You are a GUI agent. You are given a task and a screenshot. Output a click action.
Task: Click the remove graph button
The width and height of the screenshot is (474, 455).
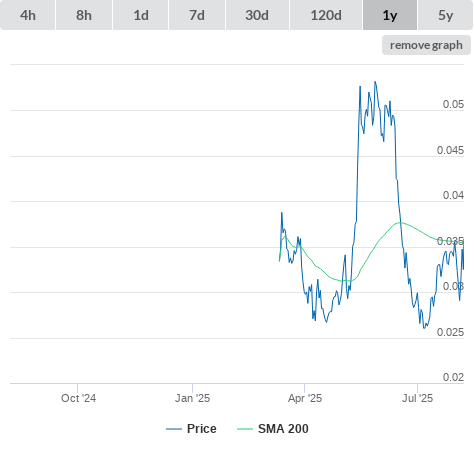[426, 45]
